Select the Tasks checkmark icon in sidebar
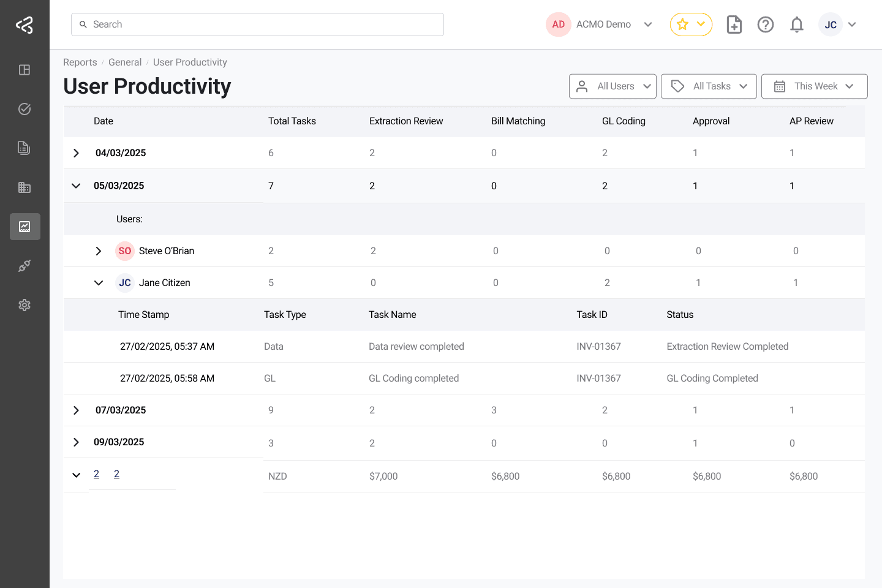The height and width of the screenshot is (588, 882). [24, 108]
